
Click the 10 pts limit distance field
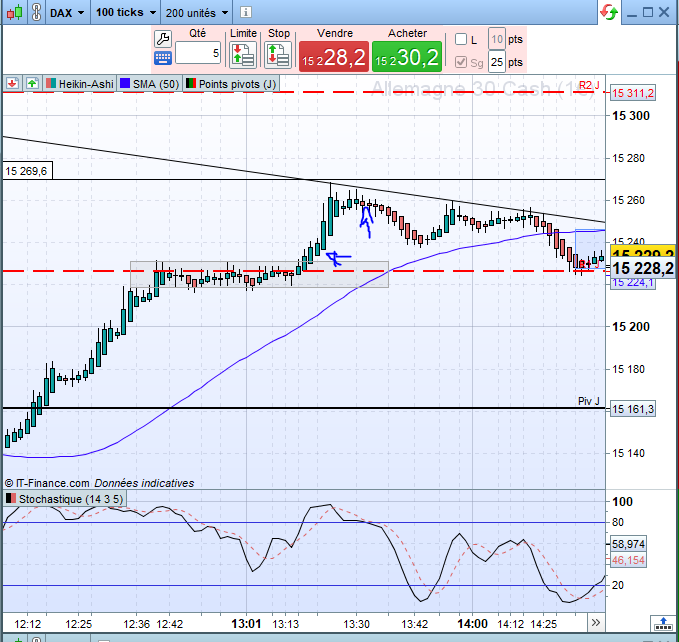[x=497, y=39]
